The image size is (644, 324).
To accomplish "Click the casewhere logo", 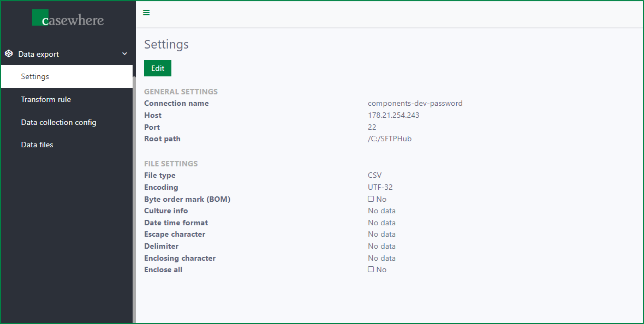I will pos(68,18).
